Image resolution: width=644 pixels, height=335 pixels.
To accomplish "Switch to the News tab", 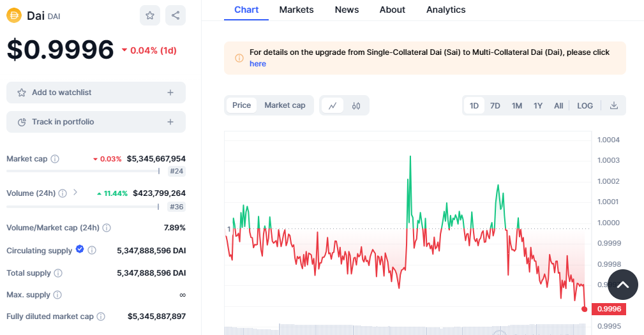I will point(347,10).
